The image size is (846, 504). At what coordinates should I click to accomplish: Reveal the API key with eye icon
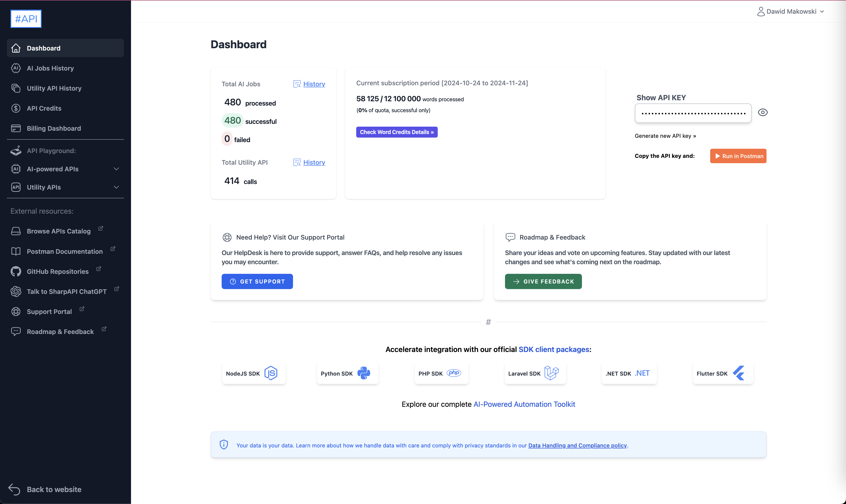coord(763,112)
